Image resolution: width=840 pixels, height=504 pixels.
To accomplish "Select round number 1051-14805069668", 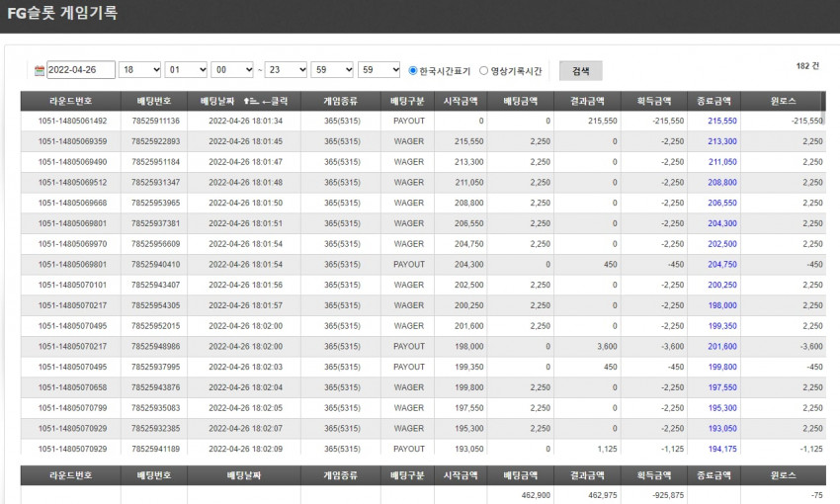I will (x=72, y=203).
